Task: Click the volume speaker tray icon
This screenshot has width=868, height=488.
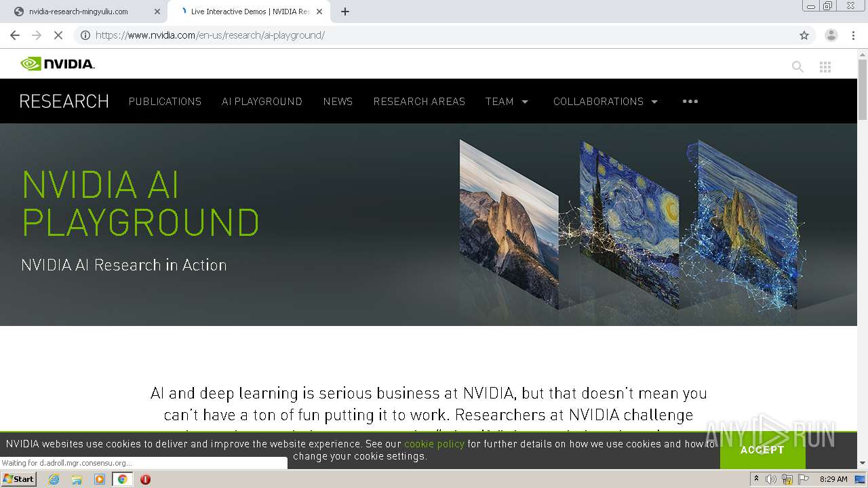Action: click(x=771, y=479)
